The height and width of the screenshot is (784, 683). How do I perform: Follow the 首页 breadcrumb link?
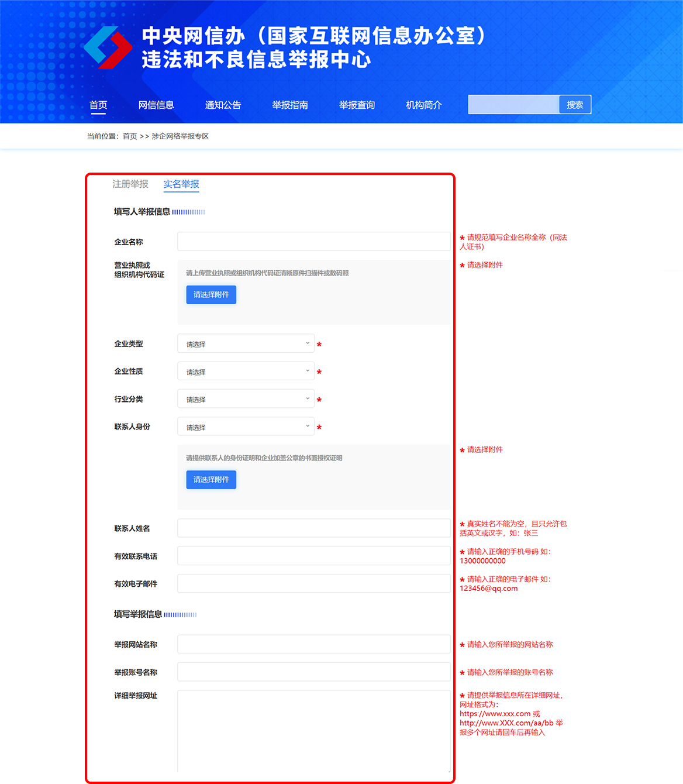click(130, 136)
